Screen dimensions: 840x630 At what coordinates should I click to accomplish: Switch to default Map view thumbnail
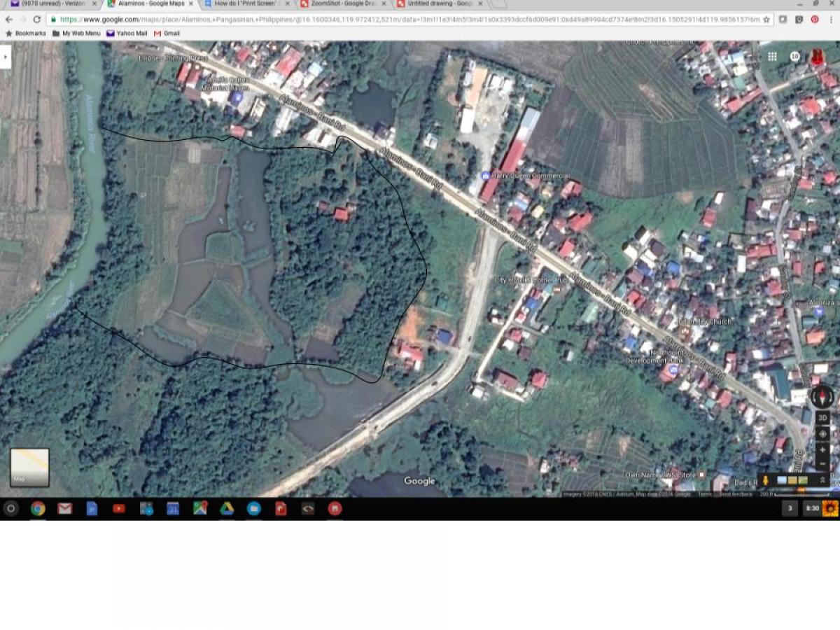click(x=28, y=465)
